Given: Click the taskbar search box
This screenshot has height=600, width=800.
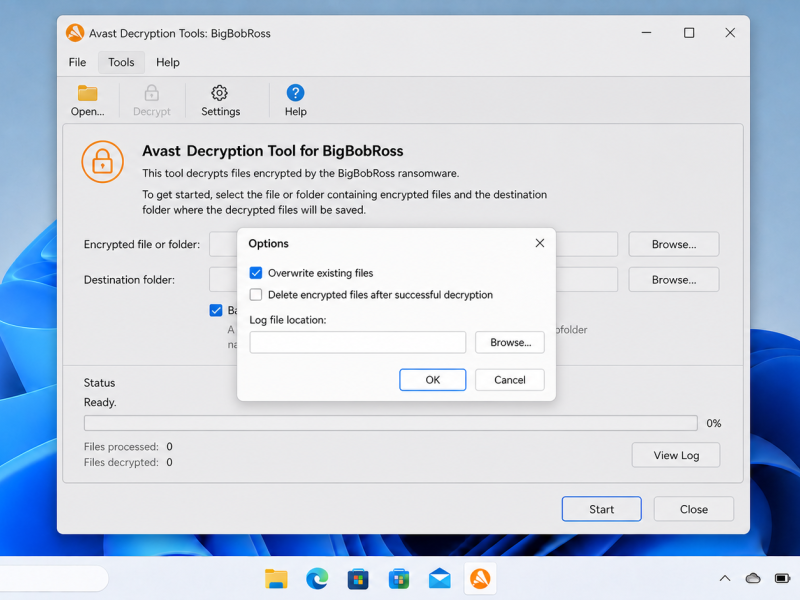Looking at the screenshot, I should tap(52, 578).
